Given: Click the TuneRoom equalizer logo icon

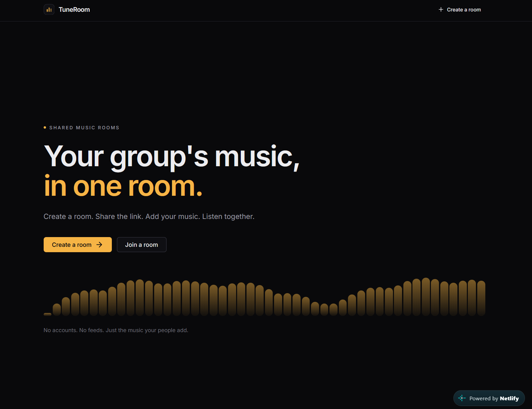Looking at the screenshot, I should tap(49, 9).
